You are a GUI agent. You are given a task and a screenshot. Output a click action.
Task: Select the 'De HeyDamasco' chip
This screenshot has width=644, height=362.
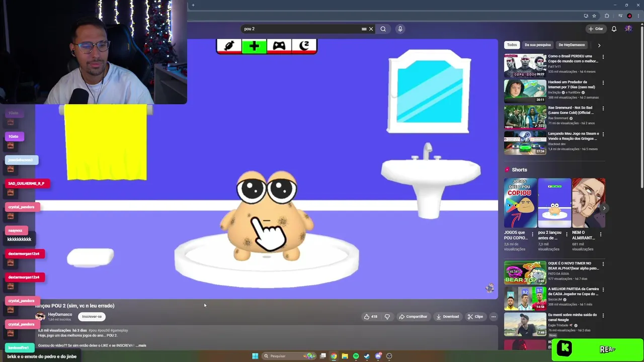click(572, 45)
